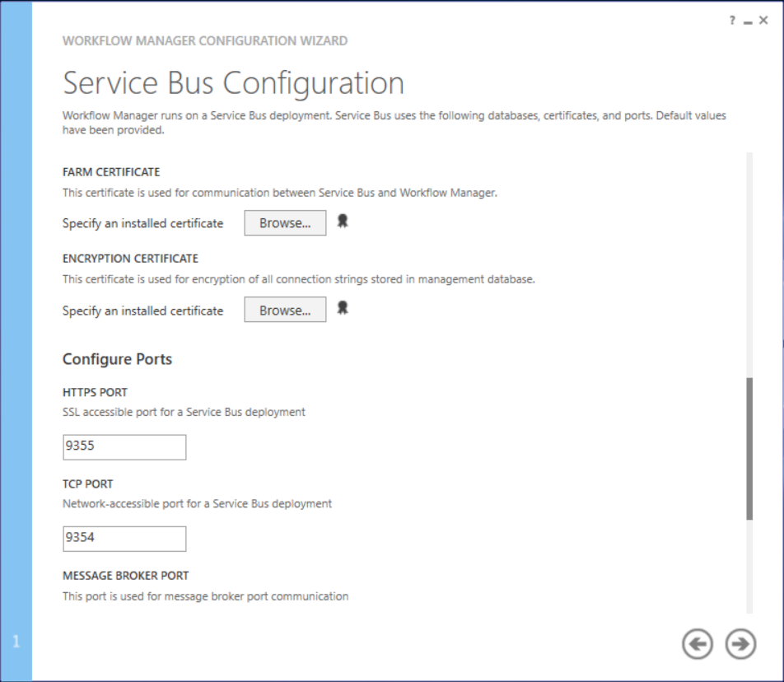
Task: Return to the previous wizard page
Action: tap(698, 644)
